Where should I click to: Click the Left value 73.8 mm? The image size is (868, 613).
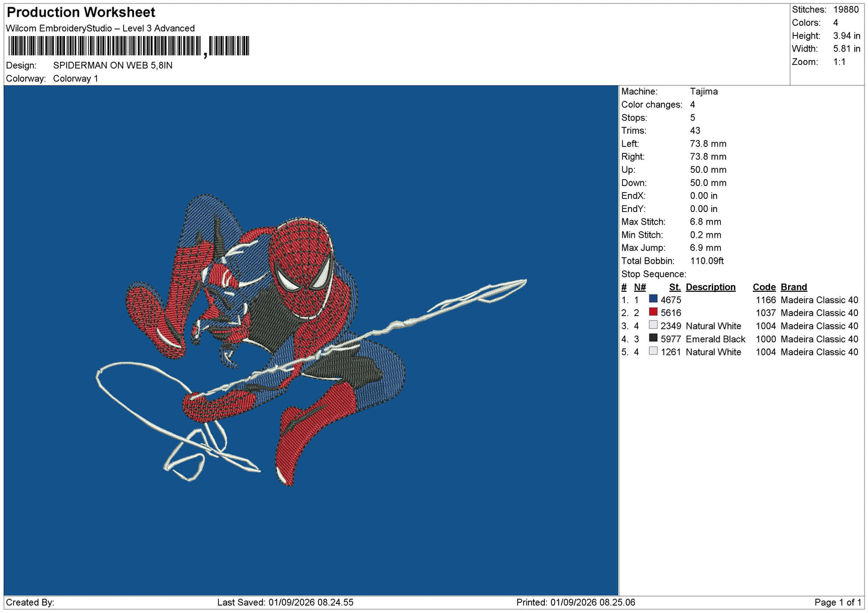[708, 143]
